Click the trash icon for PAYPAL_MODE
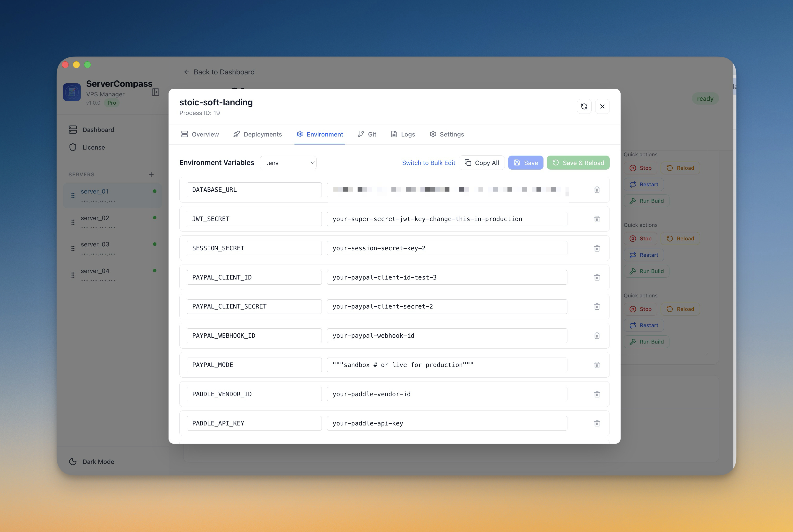This screenshot has width=793, height=532. click(597, 365)
